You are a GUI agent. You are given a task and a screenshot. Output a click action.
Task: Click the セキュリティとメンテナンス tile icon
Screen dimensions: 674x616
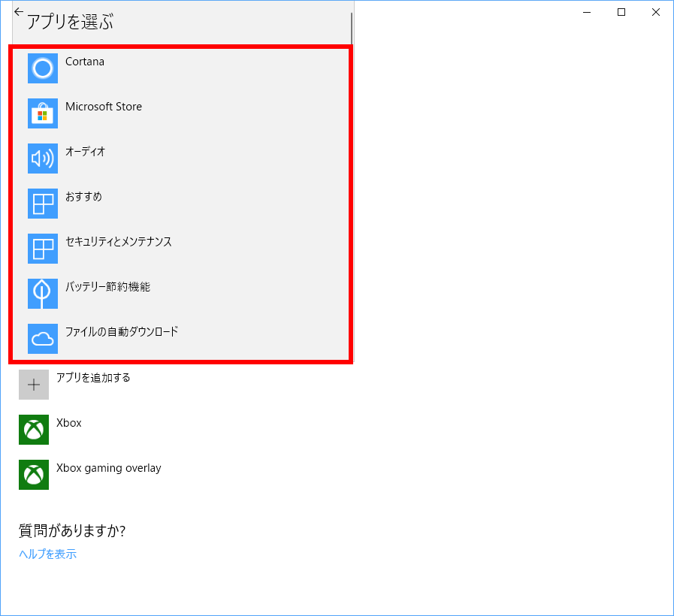click(43, 249)
